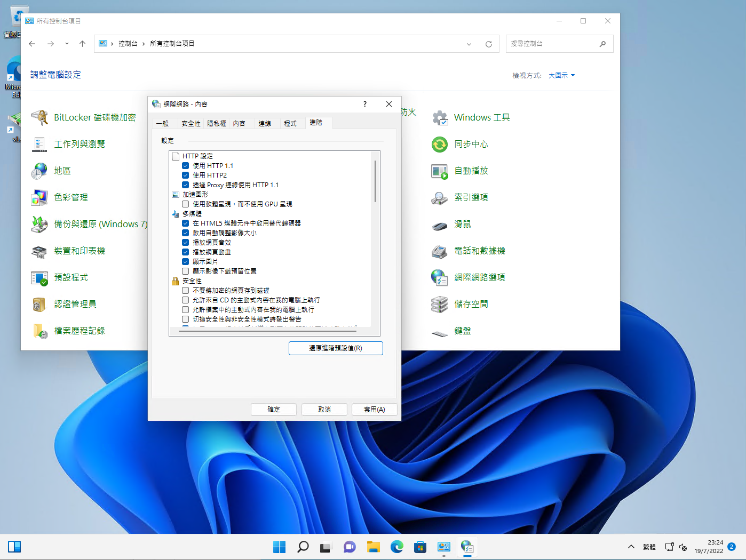Open the 色彩管理 control panel icon

click(39, 197)
